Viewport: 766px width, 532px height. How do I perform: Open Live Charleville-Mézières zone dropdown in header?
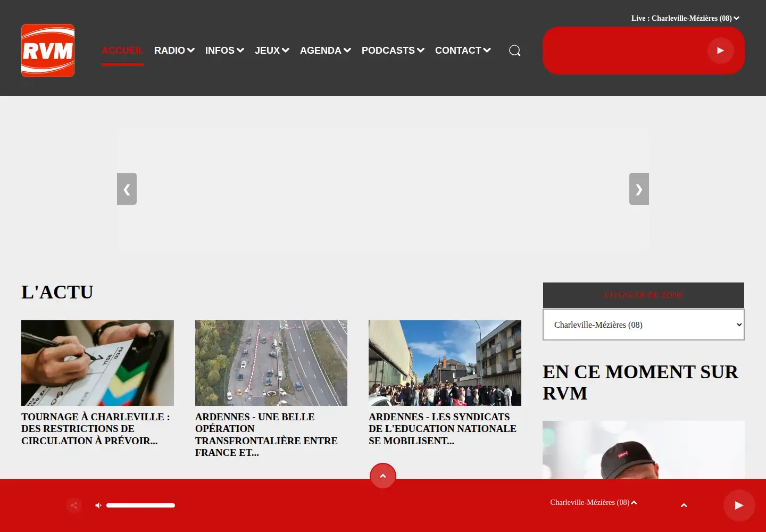tap(686, 18)
